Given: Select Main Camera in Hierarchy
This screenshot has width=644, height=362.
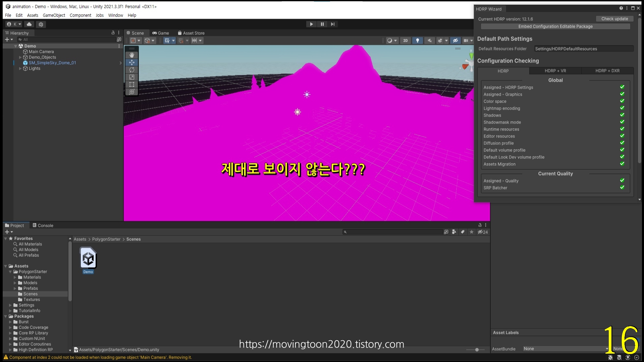Looking at the screenshot, I should pyautogui.click(x=41, y=52).
